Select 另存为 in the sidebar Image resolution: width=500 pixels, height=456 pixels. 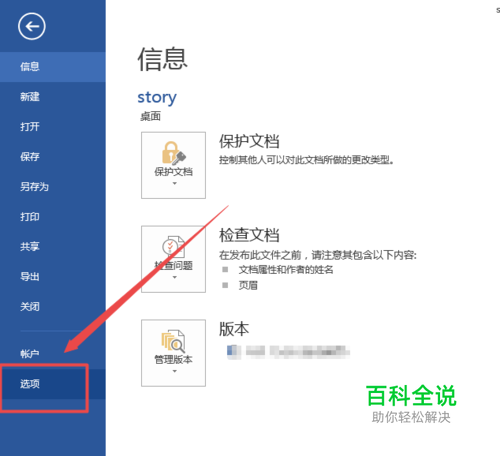pyautogui.click(x=53, y=187)
